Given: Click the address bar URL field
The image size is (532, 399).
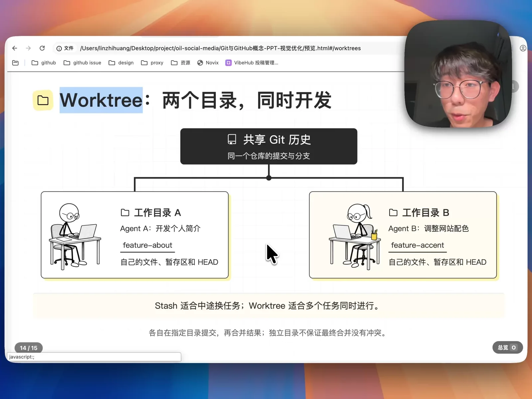Looking at the screenshot, I should [x=220, y=48].
